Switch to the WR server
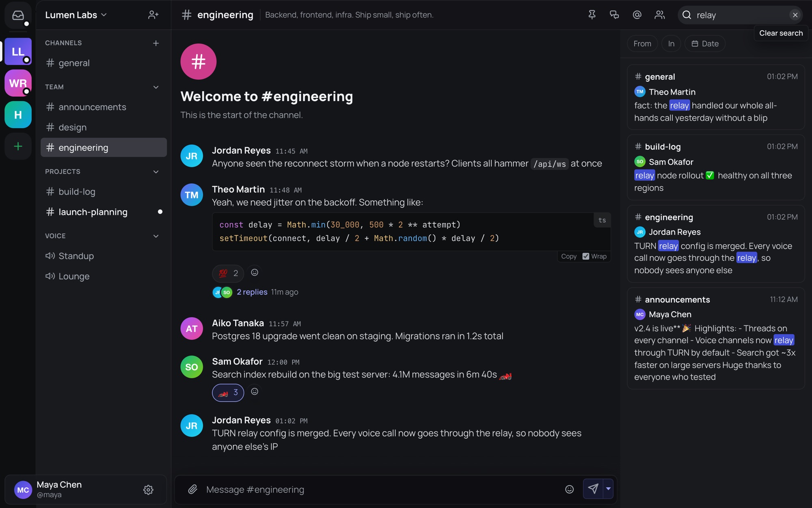Image resolution: width=812 pixels, height=508 pixels. pos(18,83)
